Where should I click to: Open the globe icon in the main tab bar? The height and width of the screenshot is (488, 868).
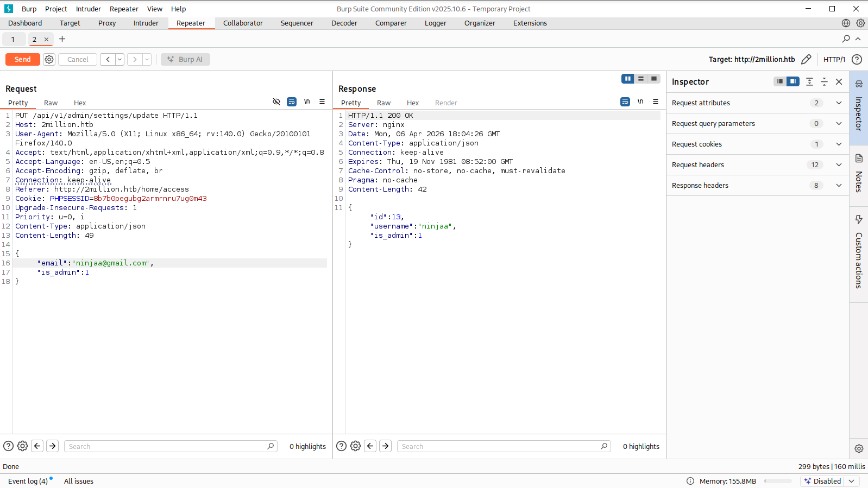click(846, 23)
